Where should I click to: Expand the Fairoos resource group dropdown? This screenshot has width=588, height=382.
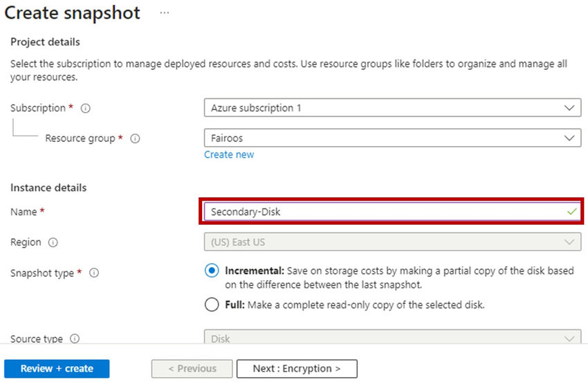pos(392,138)
